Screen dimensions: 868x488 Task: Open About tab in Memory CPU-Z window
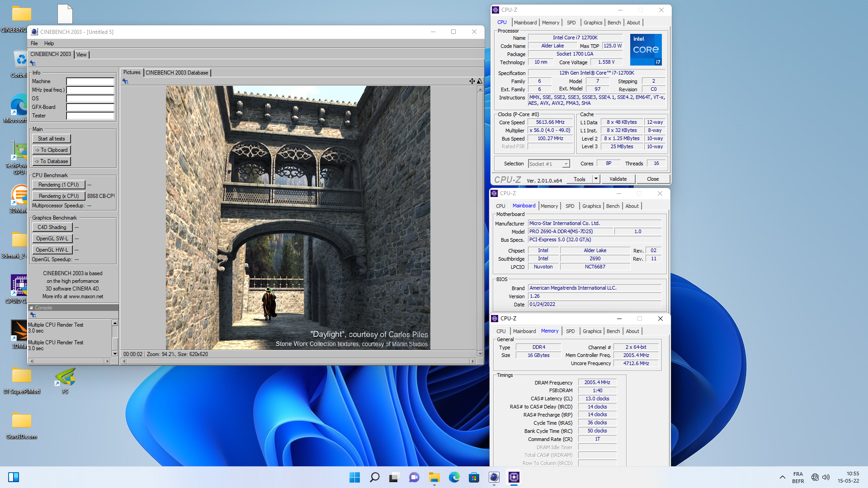[632, 331]
